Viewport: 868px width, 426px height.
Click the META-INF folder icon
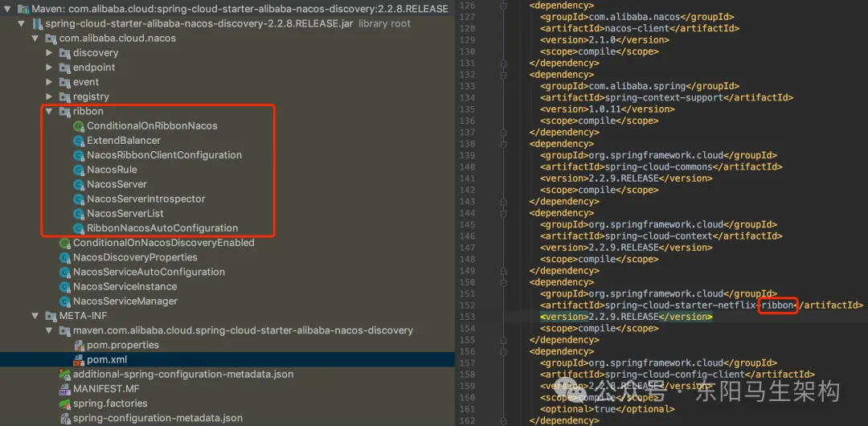click(51, 316)
